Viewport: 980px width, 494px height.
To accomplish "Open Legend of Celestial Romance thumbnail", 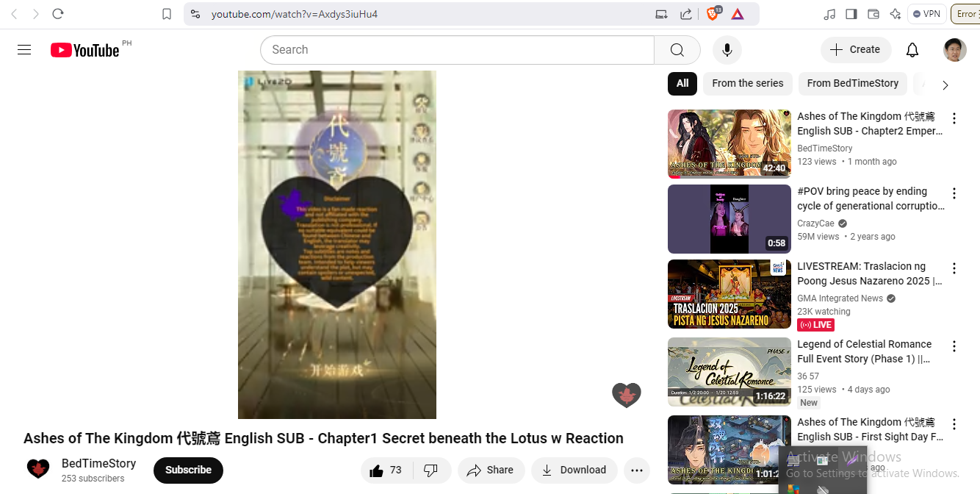I will (729, 372).
